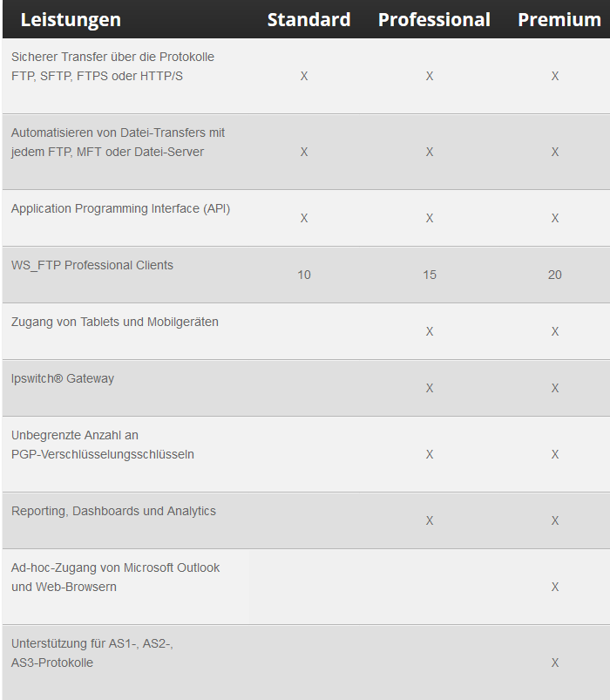Click the value 20 in Premium column
The image size is (610, 700).
[x=555, y=275]
